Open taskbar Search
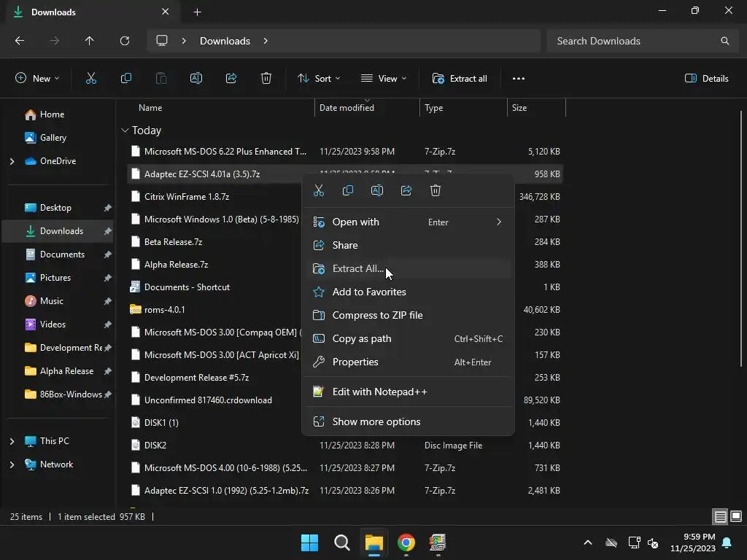 tap(341, 542)
